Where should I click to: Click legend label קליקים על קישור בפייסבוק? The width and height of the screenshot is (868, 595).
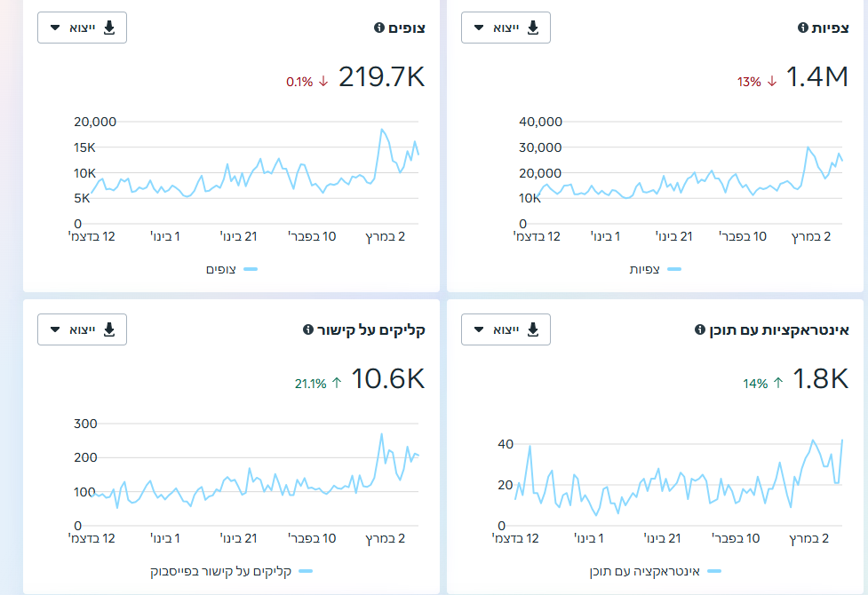coord(221,571)
